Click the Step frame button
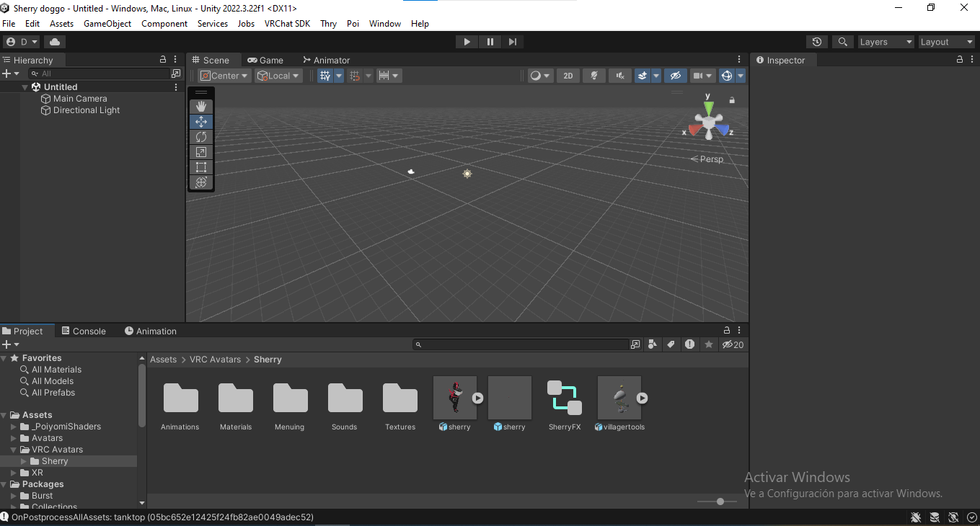The width and height of the screenshot is (980, 526). [x=512, y=42]
